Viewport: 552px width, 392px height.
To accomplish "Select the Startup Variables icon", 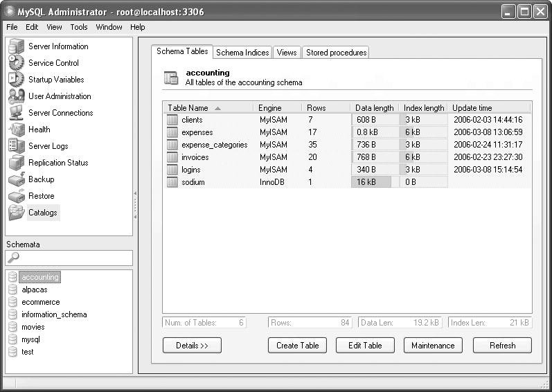I will pos(16,80).
